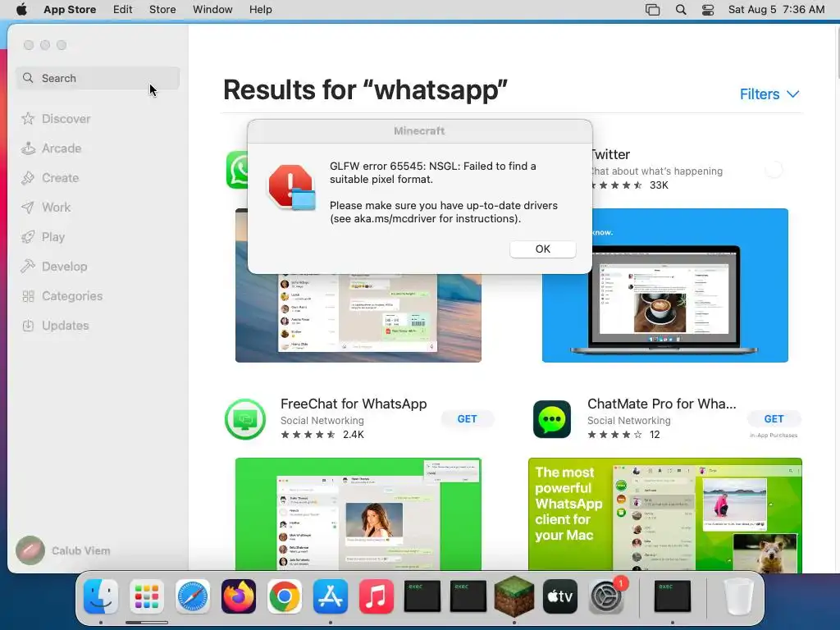
Task: Launch Apple TV from the Dock
Action: 559,596
